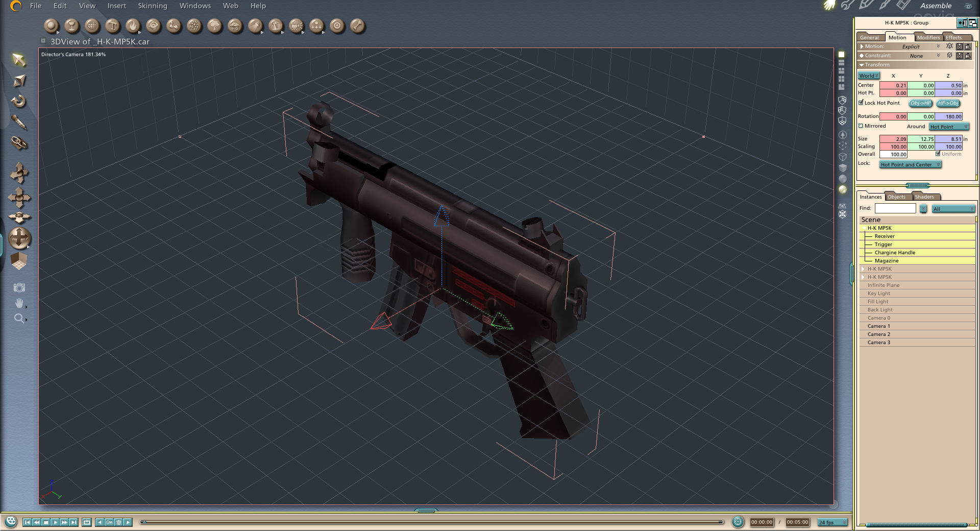The image size is (980, 531).
Task: Insert a spot light from toolbar
Action: tap(255, 26)
